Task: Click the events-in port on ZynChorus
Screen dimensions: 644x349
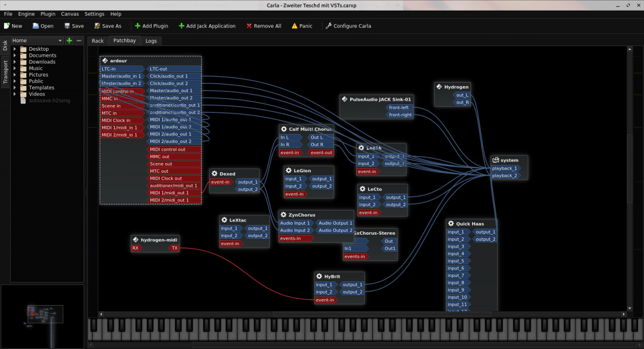Action: point(296,238)
